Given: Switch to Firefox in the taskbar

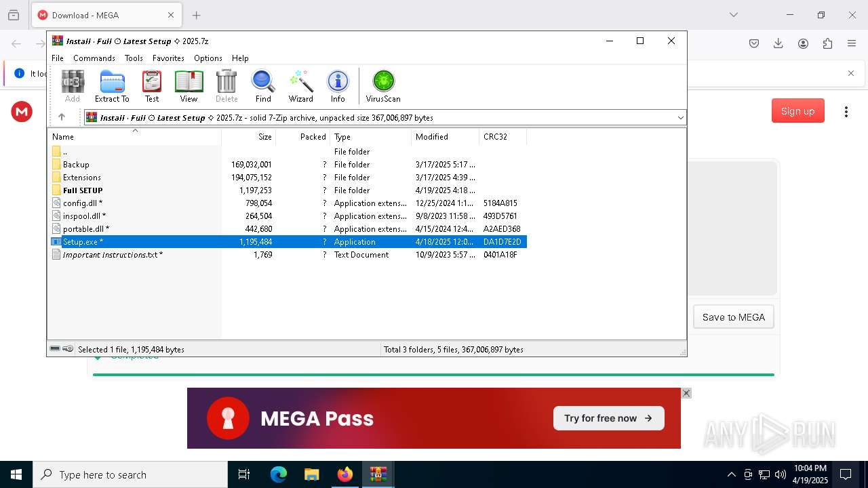Looking at the screenshot, I should [x=345, y=474].
